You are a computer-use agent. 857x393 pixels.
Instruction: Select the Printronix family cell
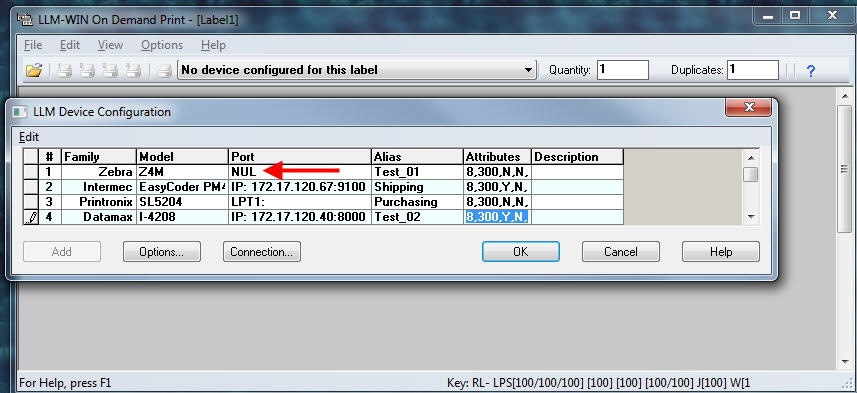tap(99, 202)
